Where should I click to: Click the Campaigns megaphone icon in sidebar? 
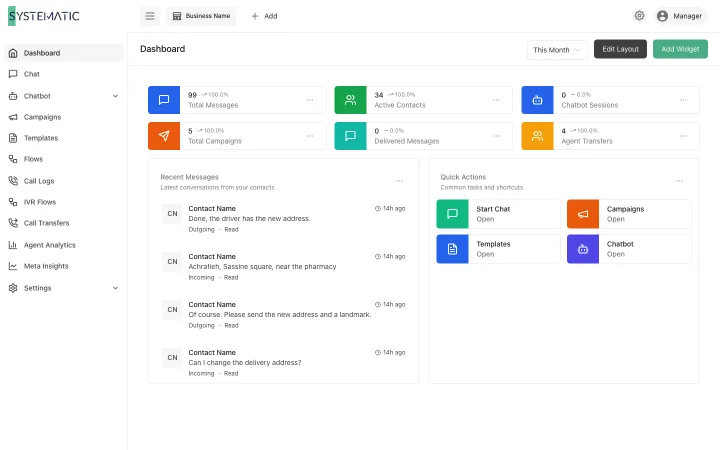pos(13,117)
